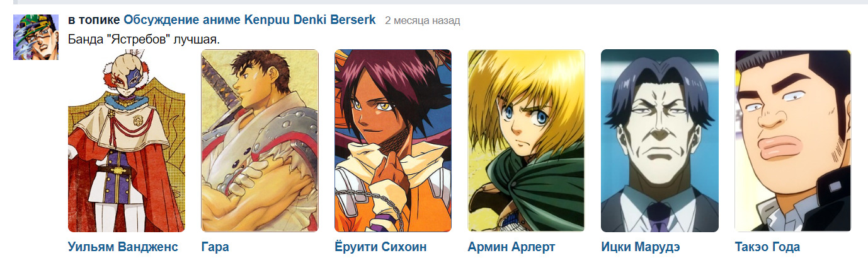This screenshot has width=868, height=265.
Task: Open the Уильям Вандженс character image
Action: (x=127, y=141)
